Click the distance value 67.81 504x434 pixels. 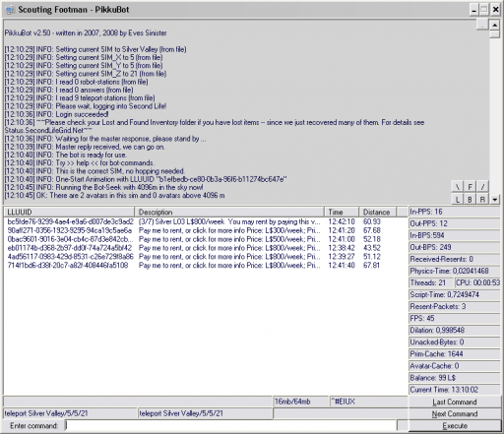click(x=371, y=265)
